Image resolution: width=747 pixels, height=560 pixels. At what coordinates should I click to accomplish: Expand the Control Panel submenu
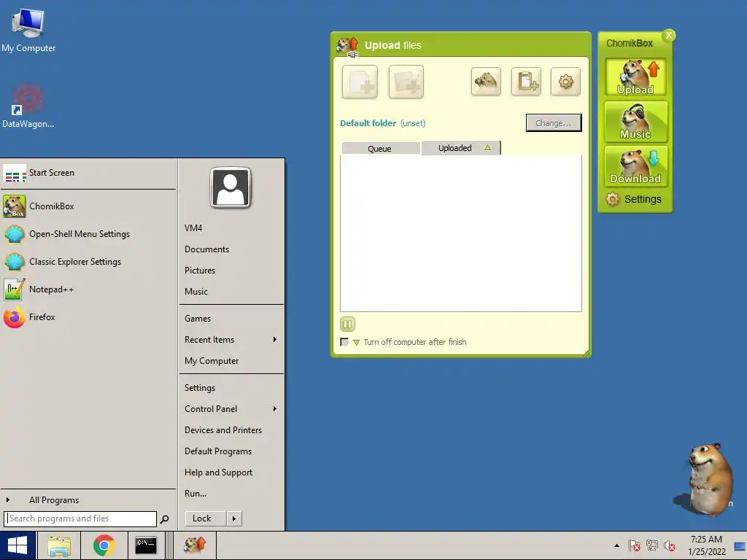coord(231,409)
